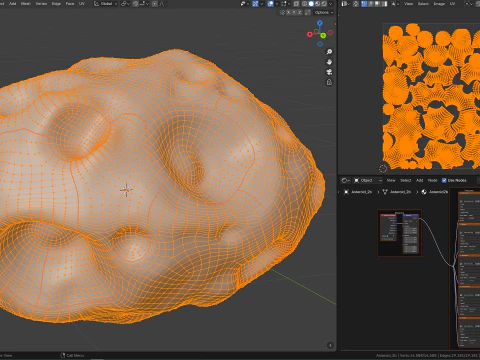
Task: Switch to rendered viewport shading
Action: (x=324, y=4)
